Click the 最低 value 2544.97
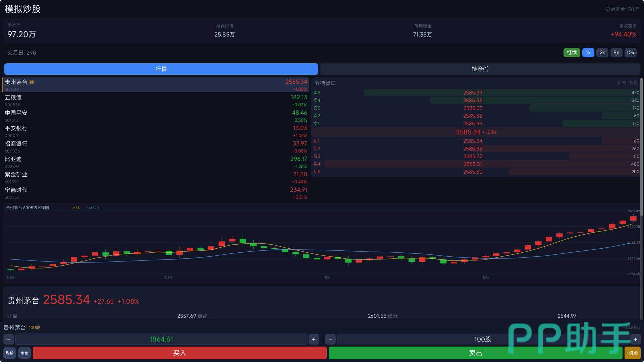Screen dimensions: 644x362 coord(567,316)
